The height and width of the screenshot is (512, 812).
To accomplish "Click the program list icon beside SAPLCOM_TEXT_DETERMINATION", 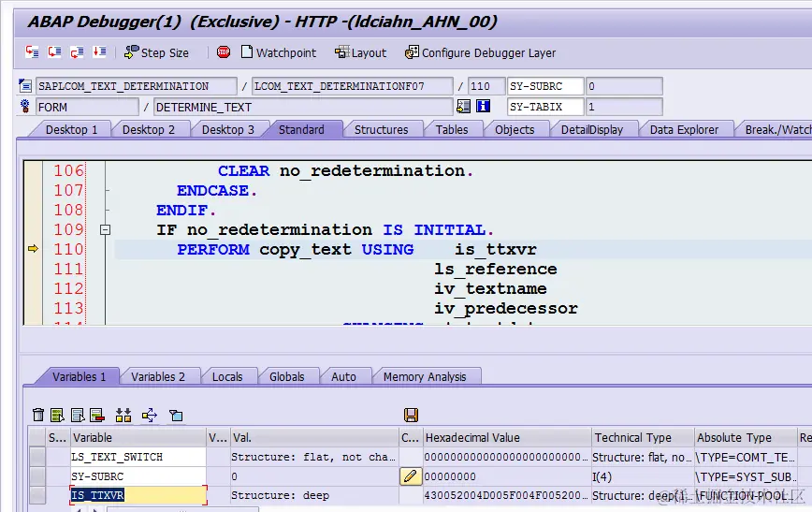I will point(25,85).
